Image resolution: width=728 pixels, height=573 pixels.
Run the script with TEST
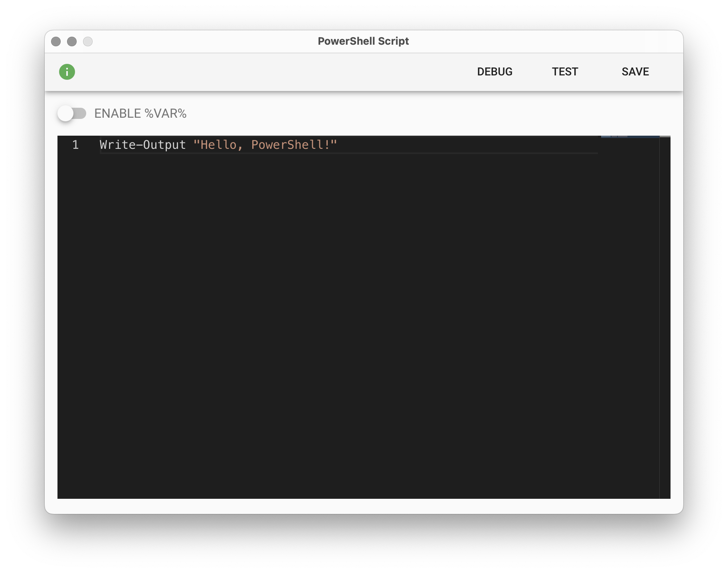coord(565,72)
